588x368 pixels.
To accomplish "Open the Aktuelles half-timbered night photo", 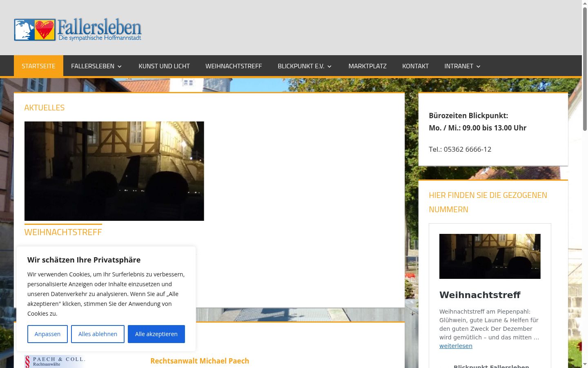I will 114,171.
